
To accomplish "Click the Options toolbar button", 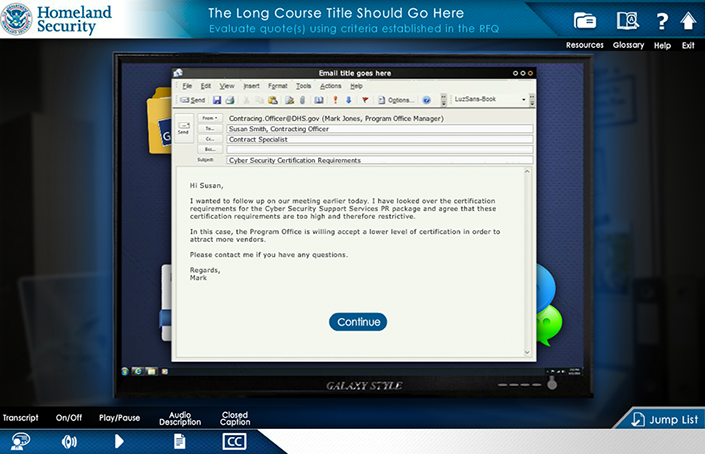I will (x=396, y=100).
